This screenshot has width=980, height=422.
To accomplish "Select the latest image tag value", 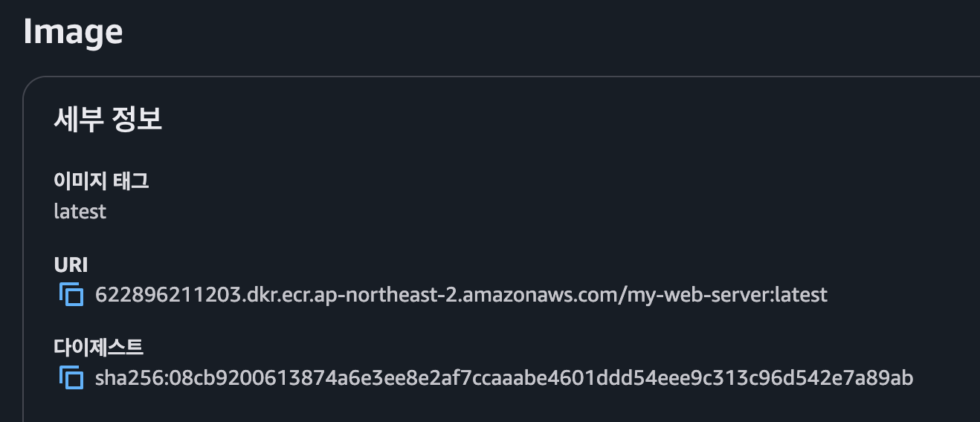I will click(x=80, y=212).
